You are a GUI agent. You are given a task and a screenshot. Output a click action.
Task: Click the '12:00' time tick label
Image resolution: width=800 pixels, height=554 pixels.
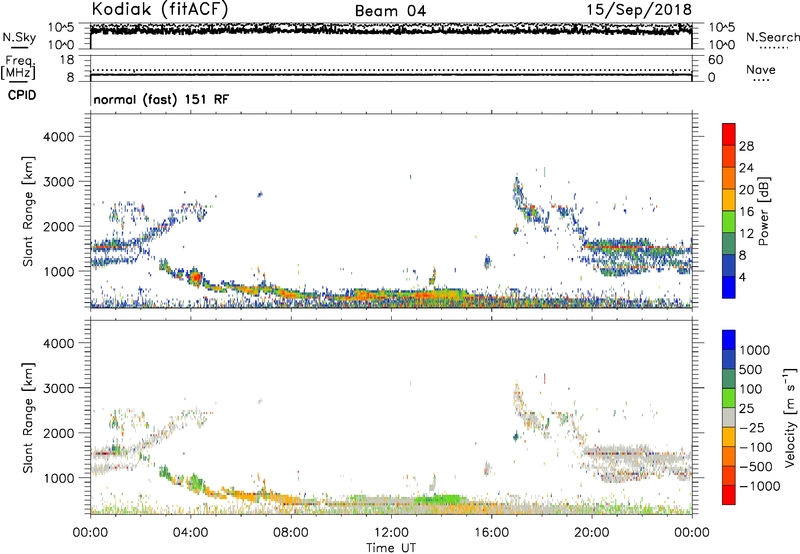(x=391, y=533)
